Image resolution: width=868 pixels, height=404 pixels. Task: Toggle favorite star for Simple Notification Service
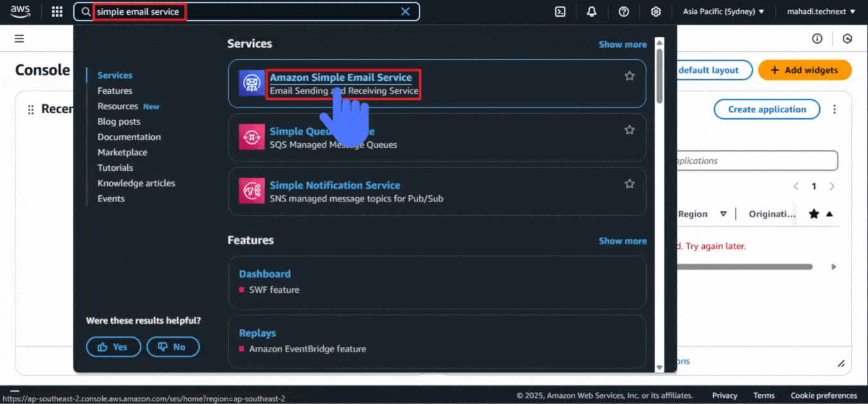pyautogui.click(x=630, y=184)
